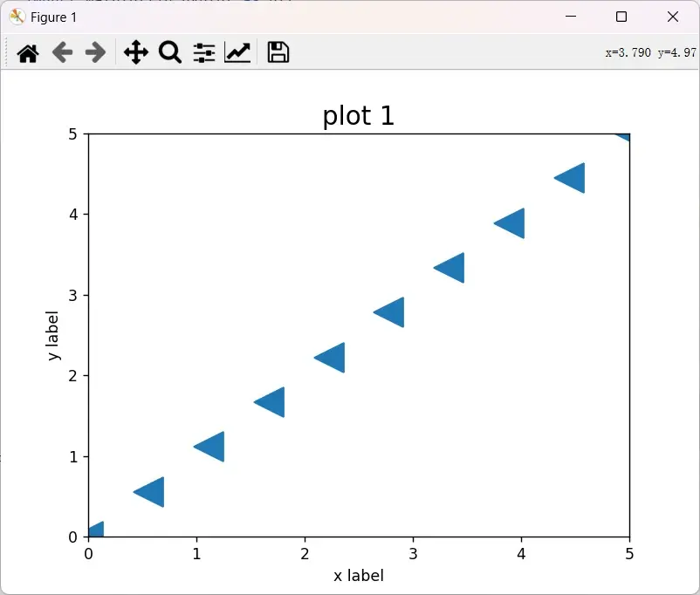Minimize the Figure 1 window
This screenshot has height=595, width=700.
pos(571,17)
